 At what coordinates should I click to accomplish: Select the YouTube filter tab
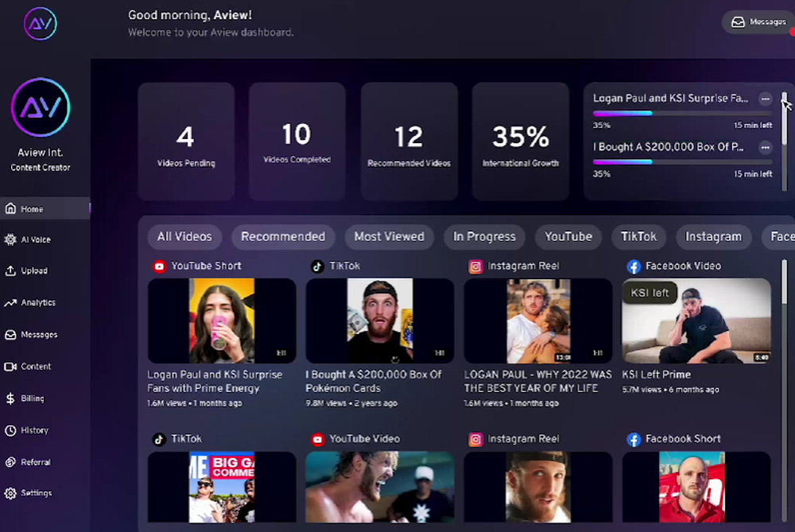(568, 237)
